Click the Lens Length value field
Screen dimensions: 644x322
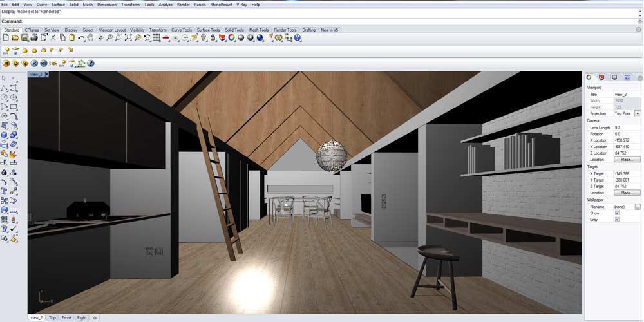[627, 128]
